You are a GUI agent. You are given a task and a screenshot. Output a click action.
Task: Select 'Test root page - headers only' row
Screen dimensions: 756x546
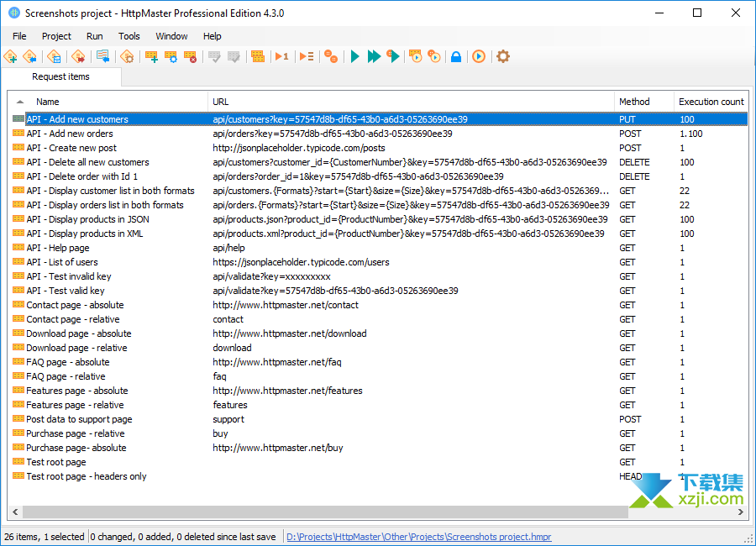pyautogui.click(x=380, y=476)
